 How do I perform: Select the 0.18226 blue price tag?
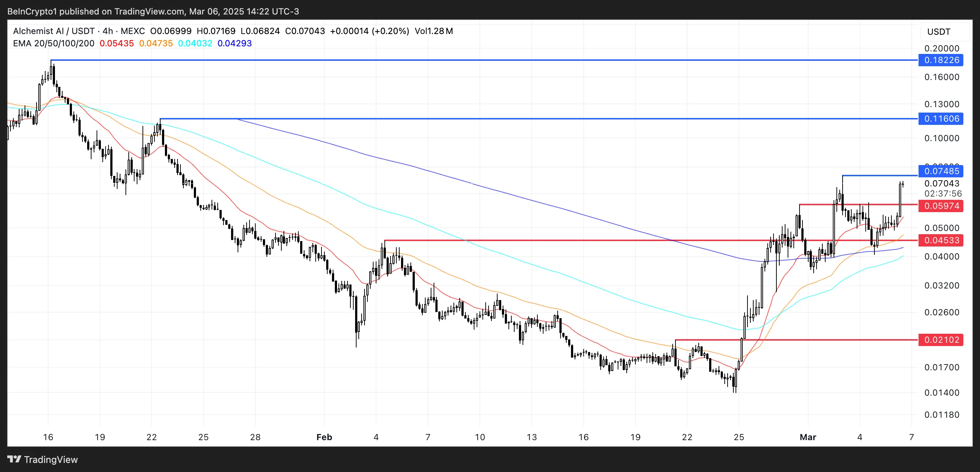point(941,60)
